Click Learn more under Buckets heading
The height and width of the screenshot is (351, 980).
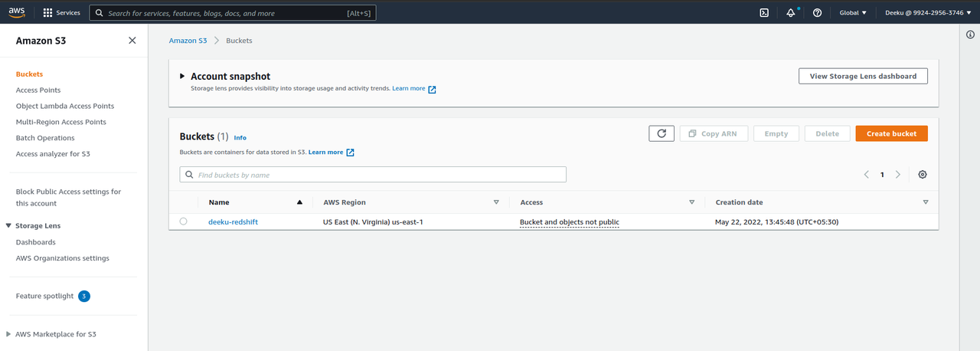pos(332,153)
